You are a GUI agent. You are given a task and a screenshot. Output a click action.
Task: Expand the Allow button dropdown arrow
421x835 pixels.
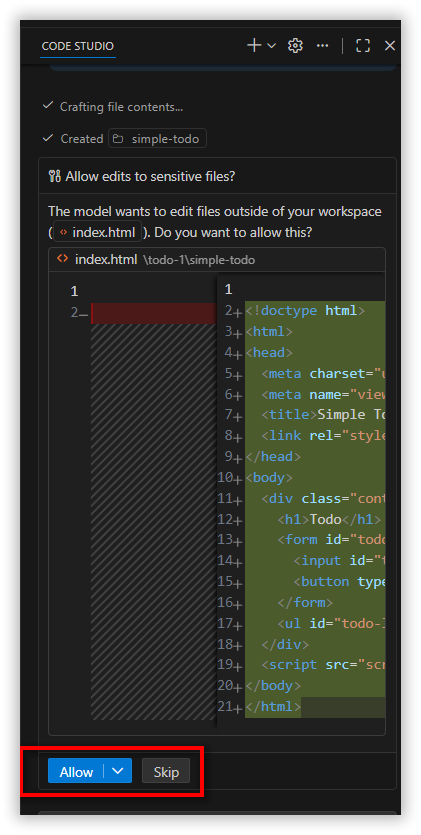118,771
